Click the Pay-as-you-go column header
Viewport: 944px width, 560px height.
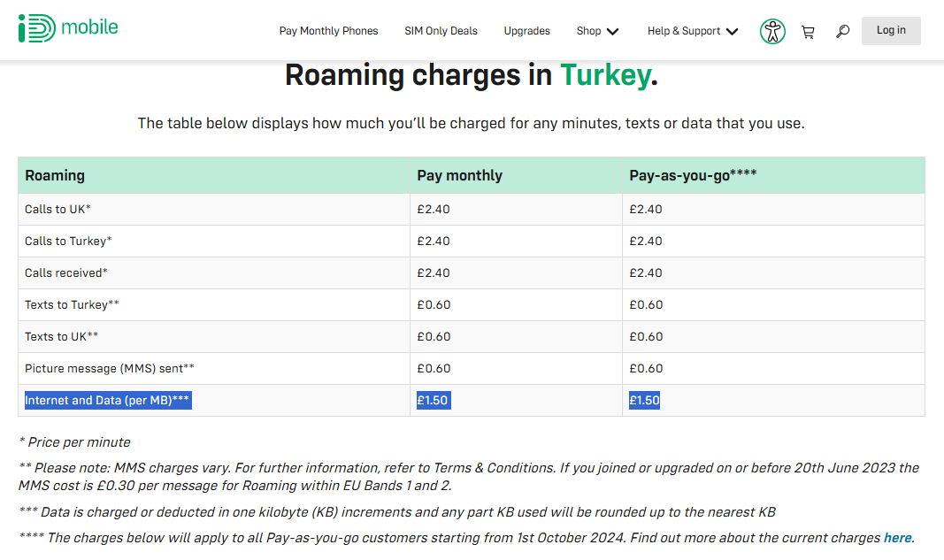coord(693,175)
